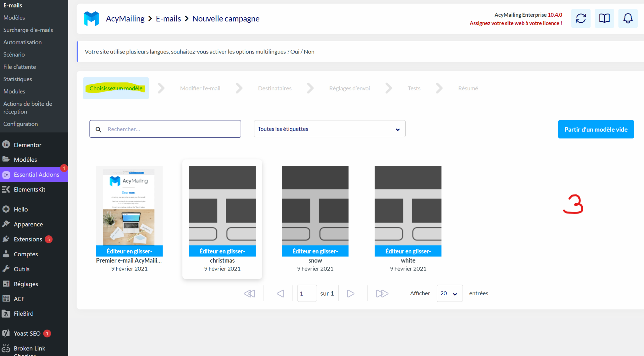Select the Destinataires step
The image size is (644, 356).
pos(275,88)
